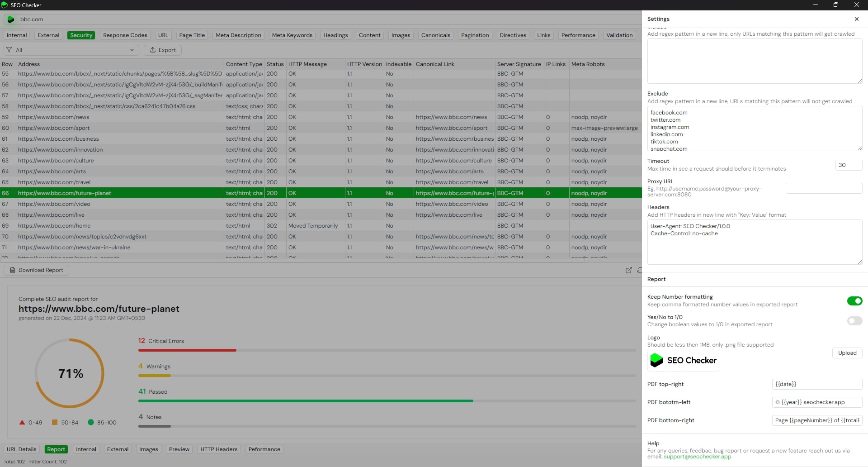
Task: Sort by the Status column header
Action: (275, 64)
